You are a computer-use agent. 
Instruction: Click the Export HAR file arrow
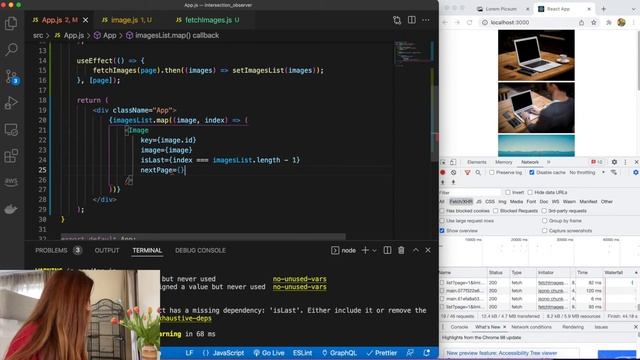453,182
